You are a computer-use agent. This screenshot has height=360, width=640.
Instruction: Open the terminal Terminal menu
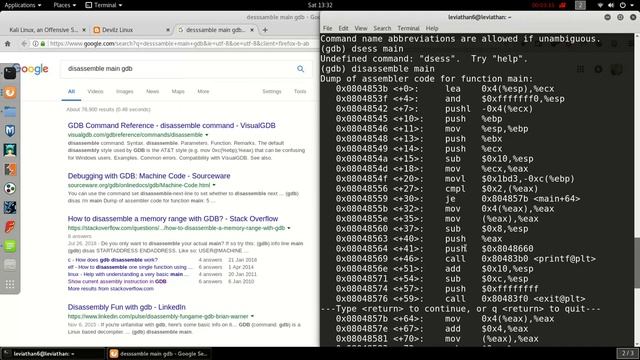coord(408,28)
